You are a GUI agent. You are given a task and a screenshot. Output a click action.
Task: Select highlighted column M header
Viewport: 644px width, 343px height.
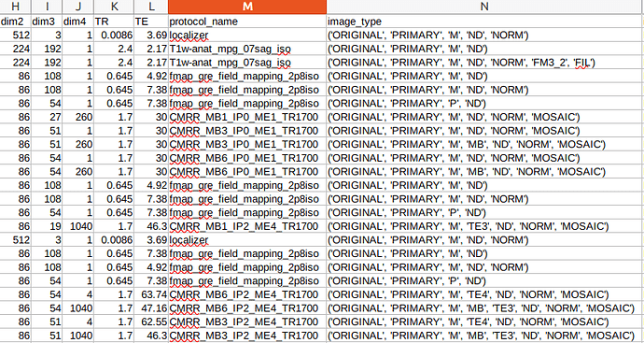coord(247,7)
